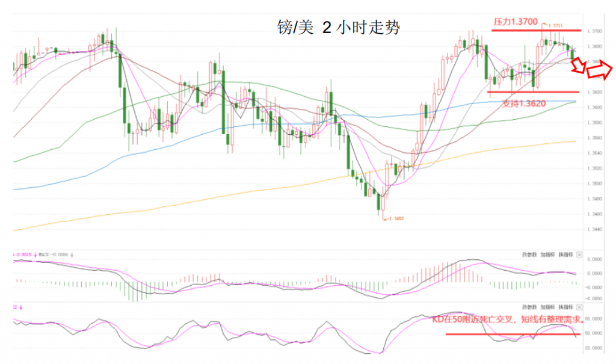Click the 1.3520 price axis label
The image size is (616, 364).
[594, 168]
